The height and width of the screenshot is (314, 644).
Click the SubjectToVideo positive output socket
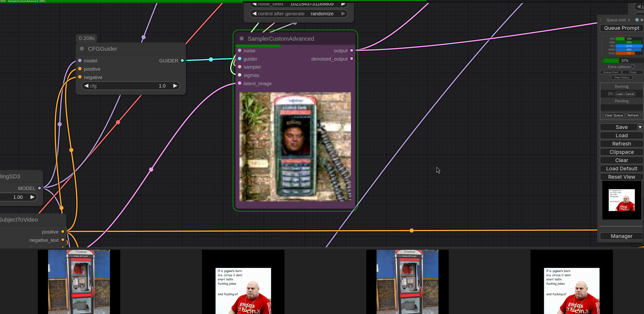pos(63,232)
